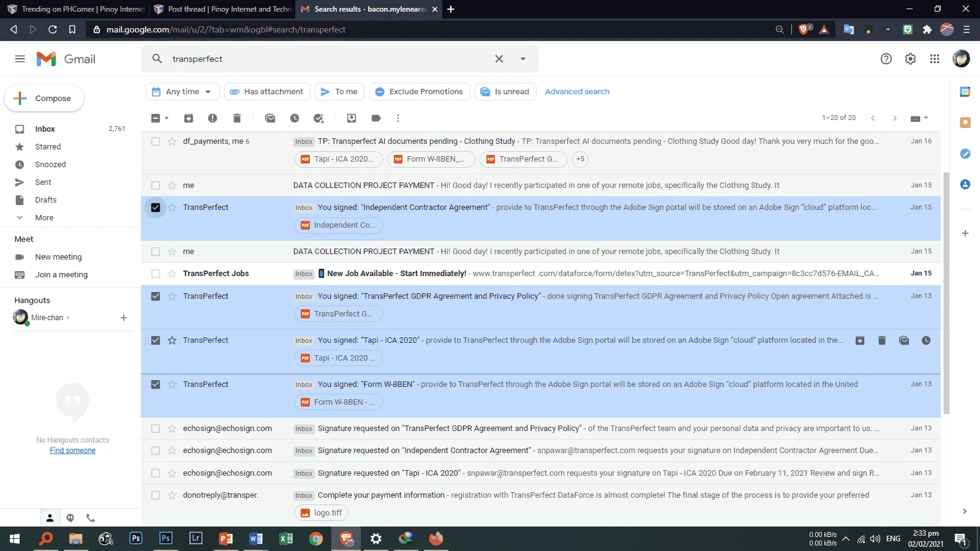Report selected emails as spam
The height and width of the screenshot is (551, 980).
coord(213,118)
